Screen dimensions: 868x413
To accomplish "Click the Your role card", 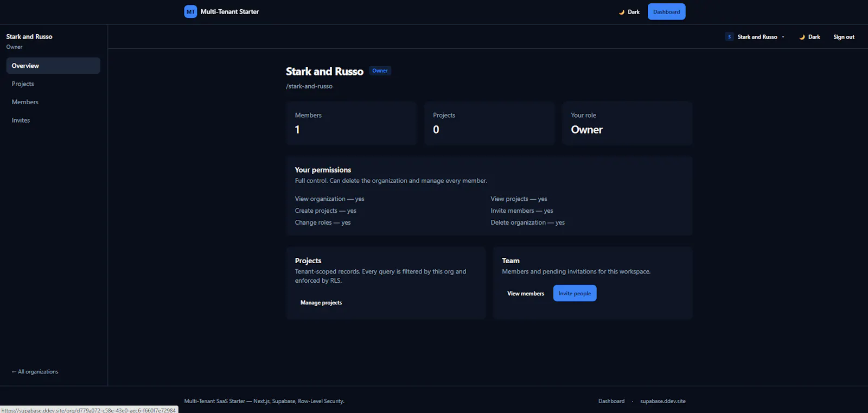I will tap(627, 123).
